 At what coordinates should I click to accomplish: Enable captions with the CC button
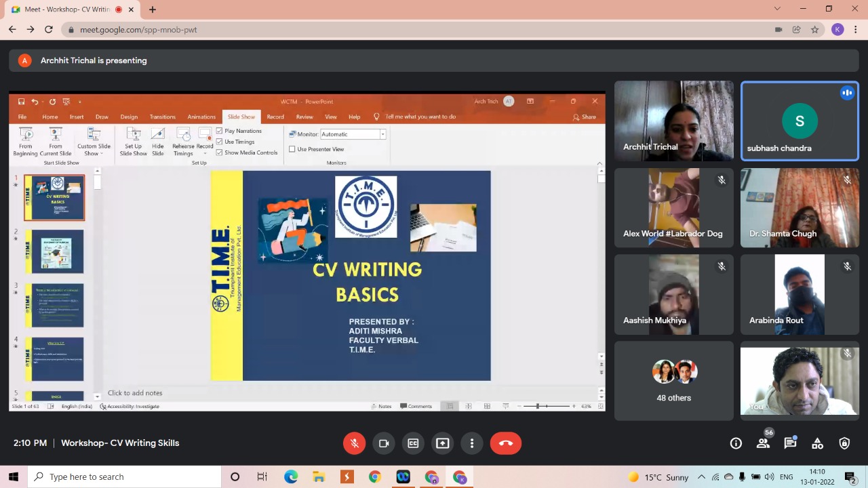[x=413, y=443]
